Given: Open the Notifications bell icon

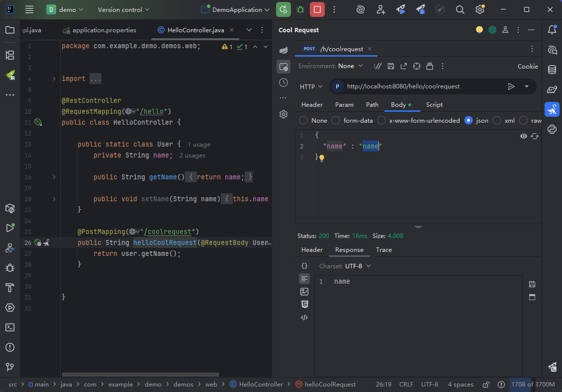Looking at the screenshot, I should [x=552, y=30].
